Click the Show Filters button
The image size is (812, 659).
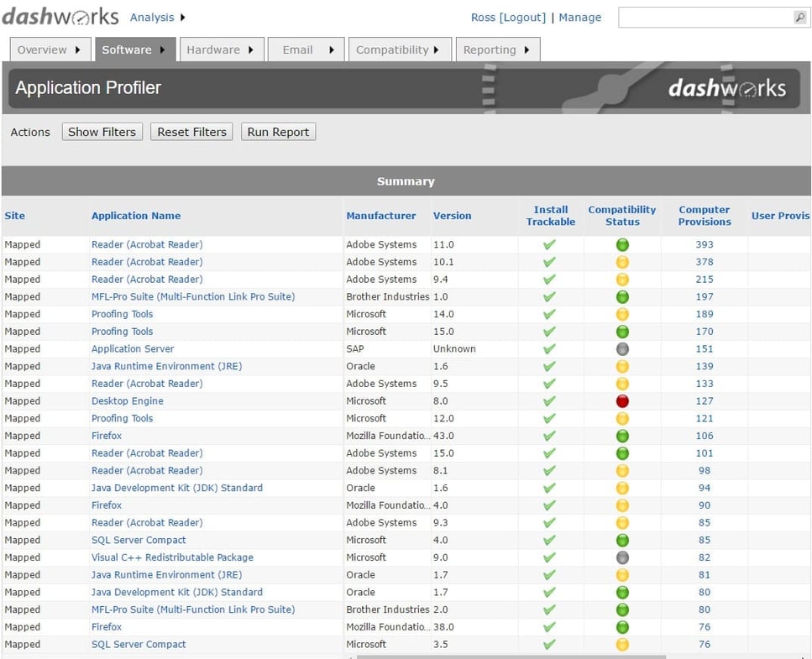coord(102,132)
